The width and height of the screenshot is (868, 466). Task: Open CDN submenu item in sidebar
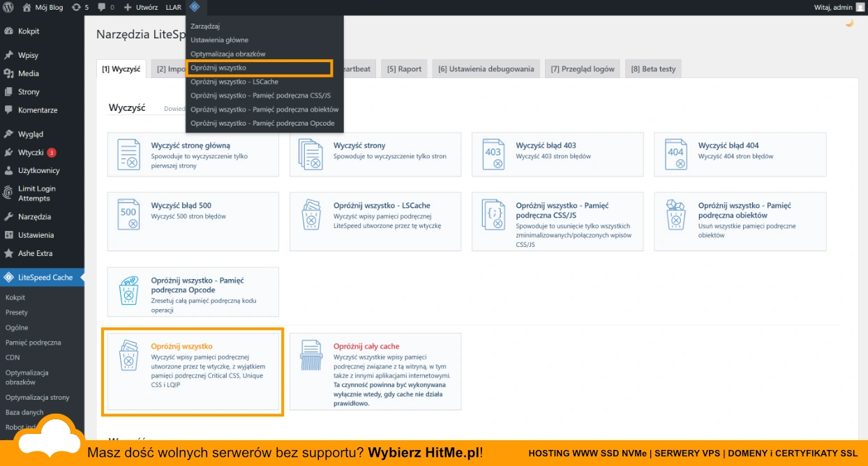click(13, 357)
